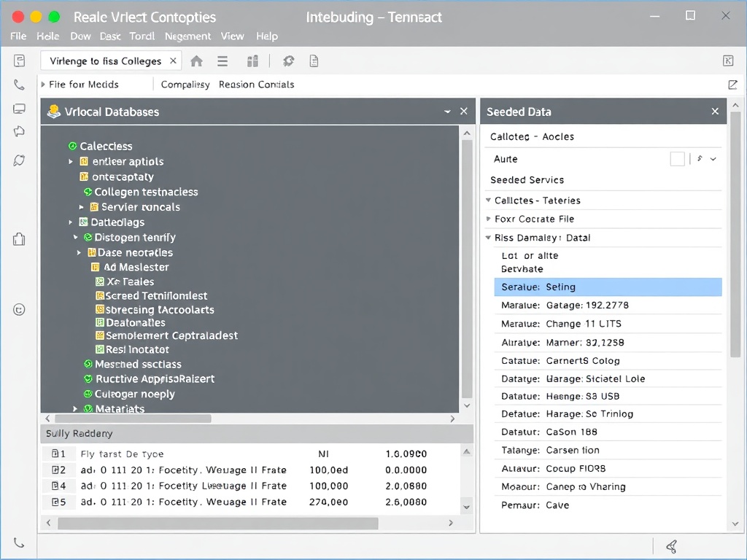Click the Seeded Services link
Screen dimensions: 747x560
(527, 179)
